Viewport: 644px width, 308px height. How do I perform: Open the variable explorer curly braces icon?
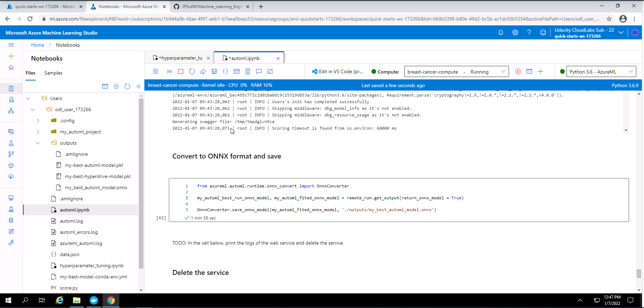click(x=225, y=71)
